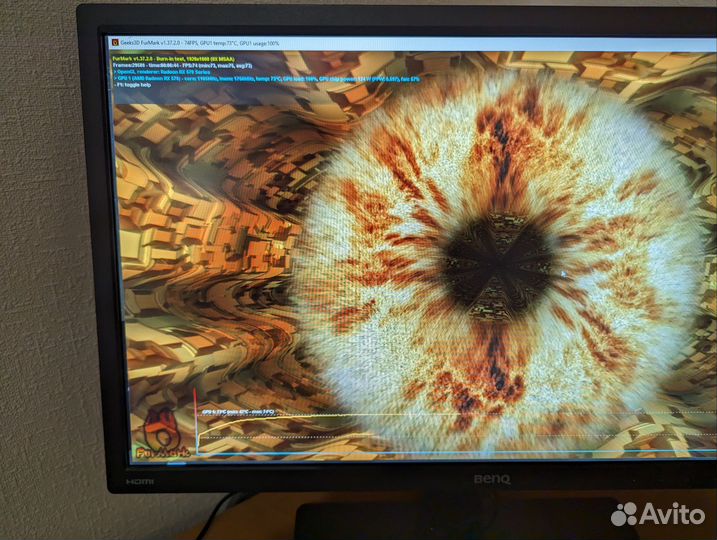
Task: Click the red vertical axis of temperature graph
Action: [197, 432]
